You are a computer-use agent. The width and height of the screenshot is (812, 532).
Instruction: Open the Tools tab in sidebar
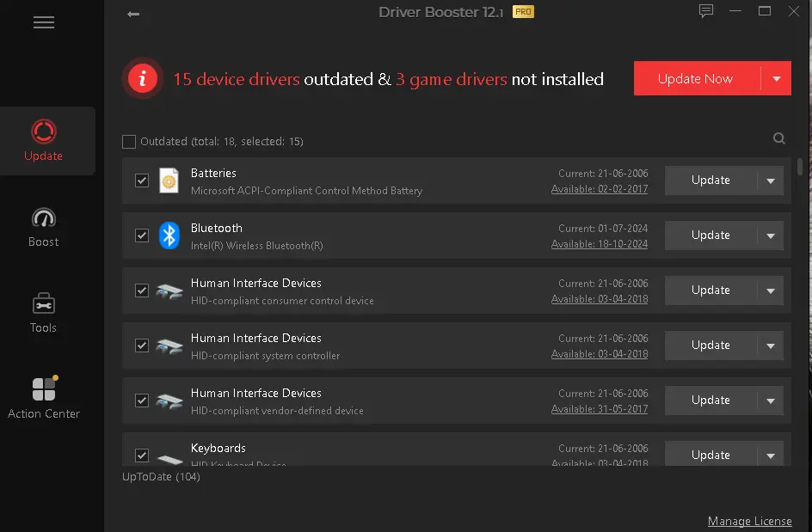[44, 313]
